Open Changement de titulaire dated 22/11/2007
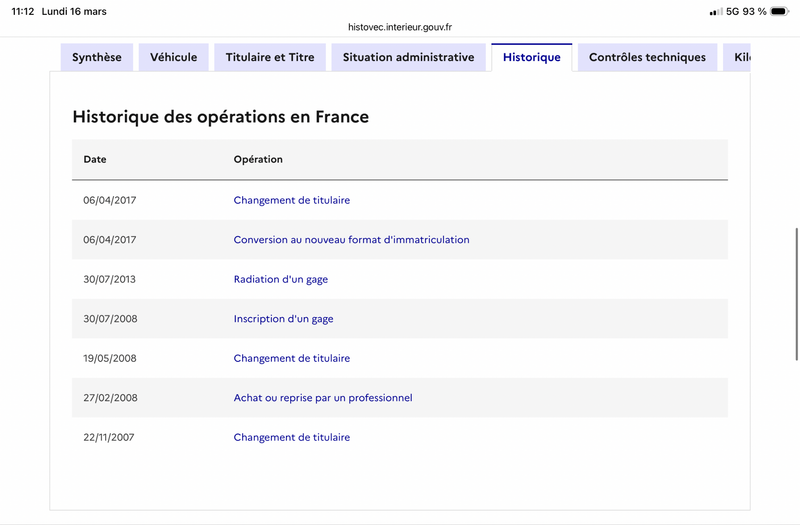The width and height of the screenshot is (800, 525). pyautogui.click(x=292, y=437)
